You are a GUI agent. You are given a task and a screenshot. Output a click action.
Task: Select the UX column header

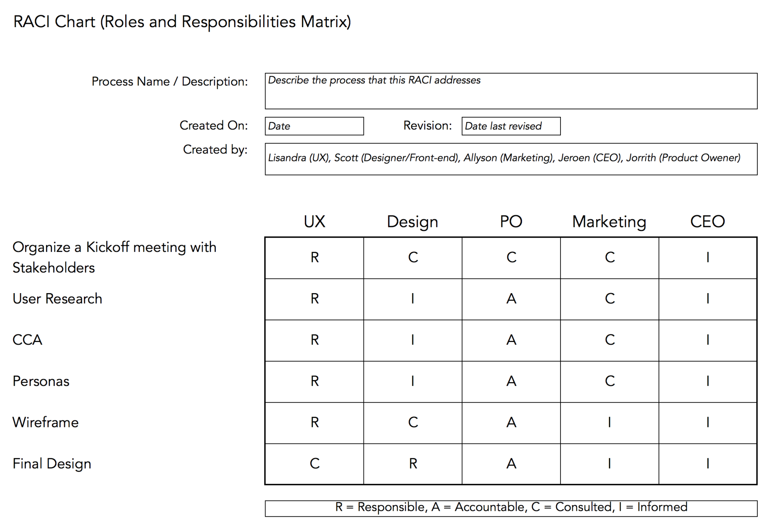(x=314, y=222)
